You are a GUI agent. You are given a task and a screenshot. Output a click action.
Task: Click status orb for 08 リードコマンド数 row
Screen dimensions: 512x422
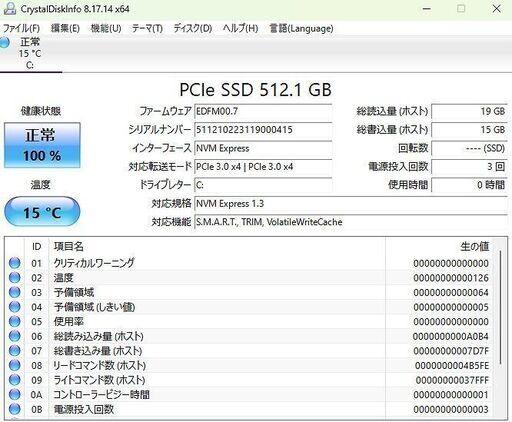14,365
